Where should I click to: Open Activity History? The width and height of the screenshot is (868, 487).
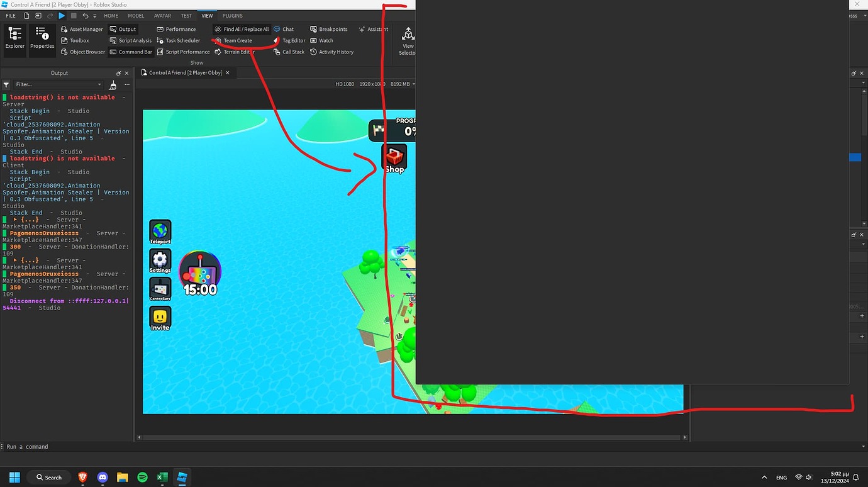pyautogui.click(x=331, y=52)
